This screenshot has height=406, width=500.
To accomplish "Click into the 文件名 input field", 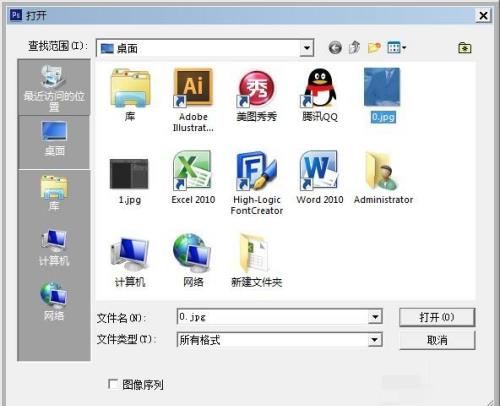I will [x=273, y=317].
